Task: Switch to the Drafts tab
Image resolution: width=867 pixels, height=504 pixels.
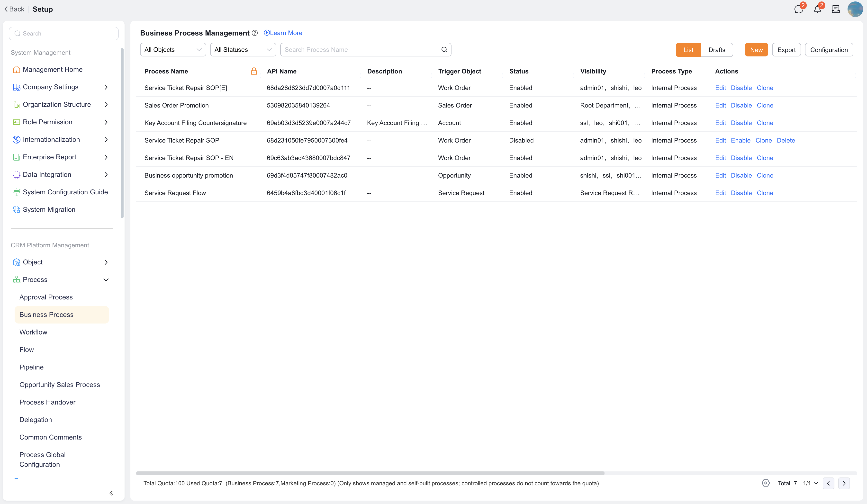Action: click(717, 50)
